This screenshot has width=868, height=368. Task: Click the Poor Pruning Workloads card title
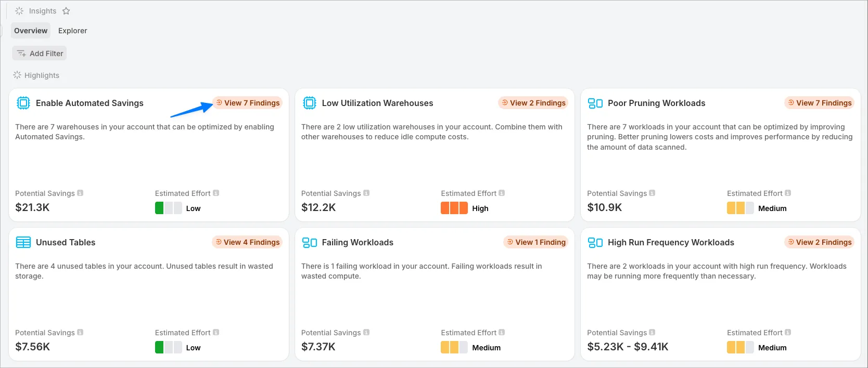click(x=657, y=103)
